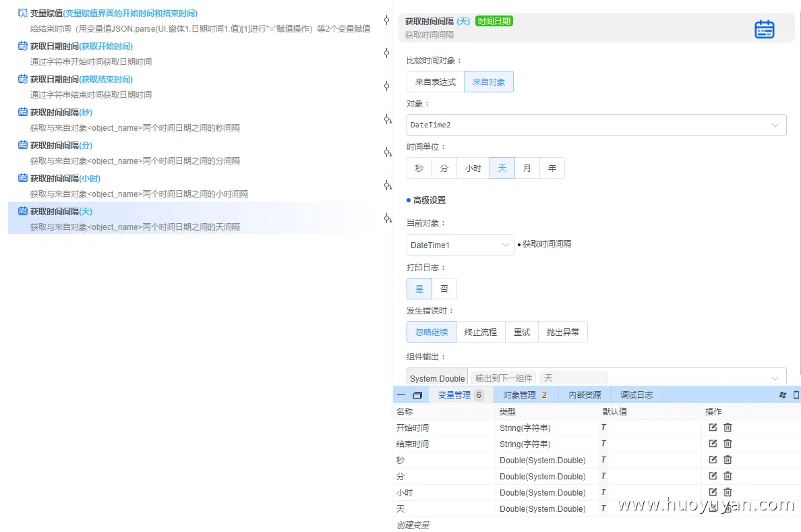Set time unit to 天
The width and height of the screenshot is (801, 532).
502,168
